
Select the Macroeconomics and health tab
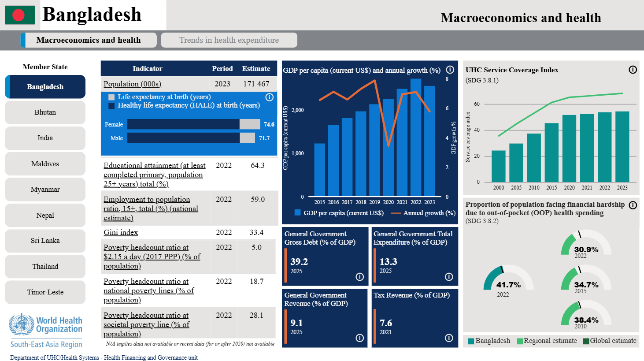(x=89, y=40)
